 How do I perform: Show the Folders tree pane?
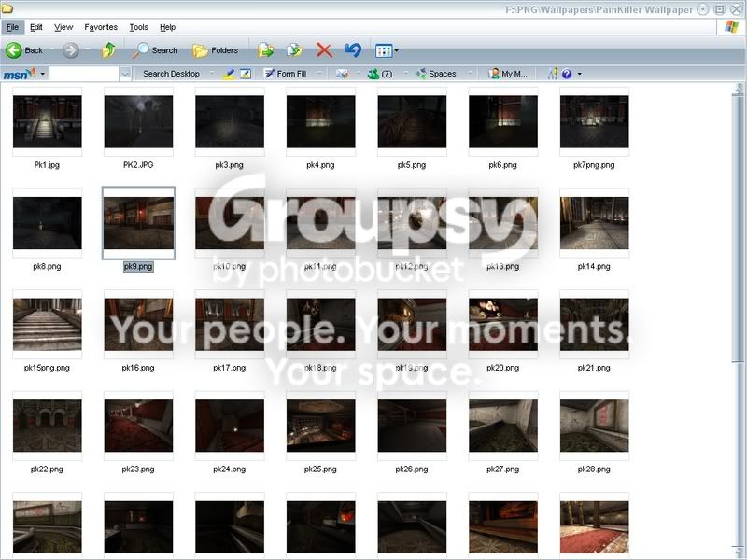(x=215, y=50)
